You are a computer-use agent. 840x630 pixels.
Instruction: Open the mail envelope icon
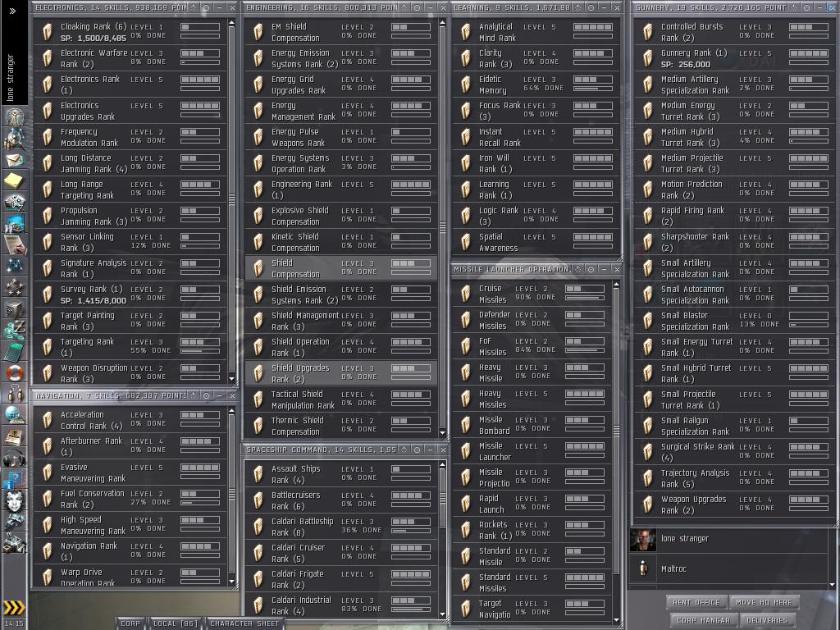[15, 160]
